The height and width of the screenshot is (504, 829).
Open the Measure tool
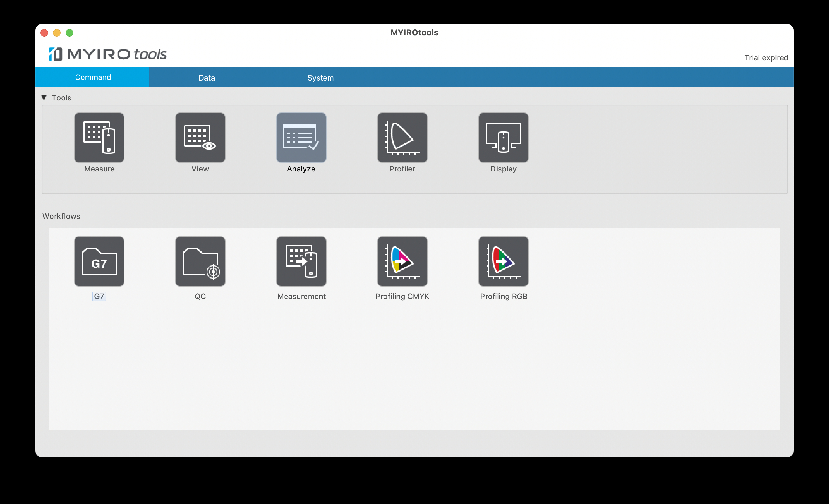[x=99, y=137]
